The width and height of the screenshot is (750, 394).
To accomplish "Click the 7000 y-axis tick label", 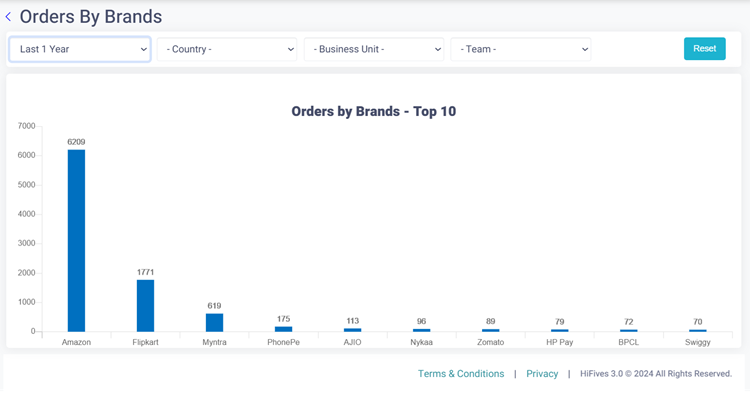I will pyautogui.click(x=26, y=126).
